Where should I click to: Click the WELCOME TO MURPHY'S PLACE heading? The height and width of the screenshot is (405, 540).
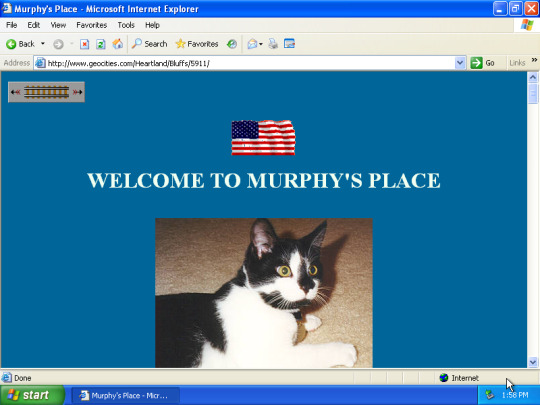264,180
